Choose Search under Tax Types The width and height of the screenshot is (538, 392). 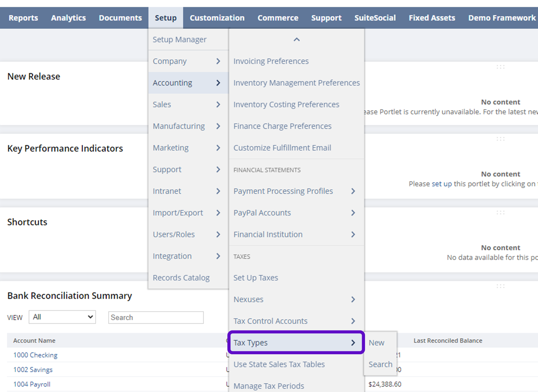point(380,364)
